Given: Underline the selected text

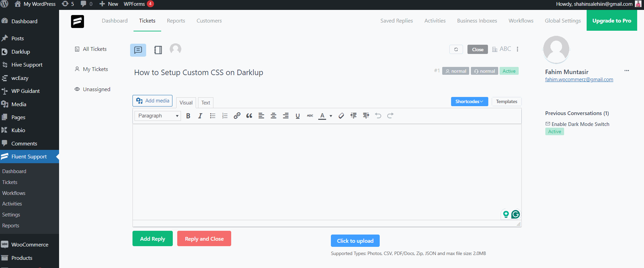Looking at the screenshot, I should [x=298, y=116].
